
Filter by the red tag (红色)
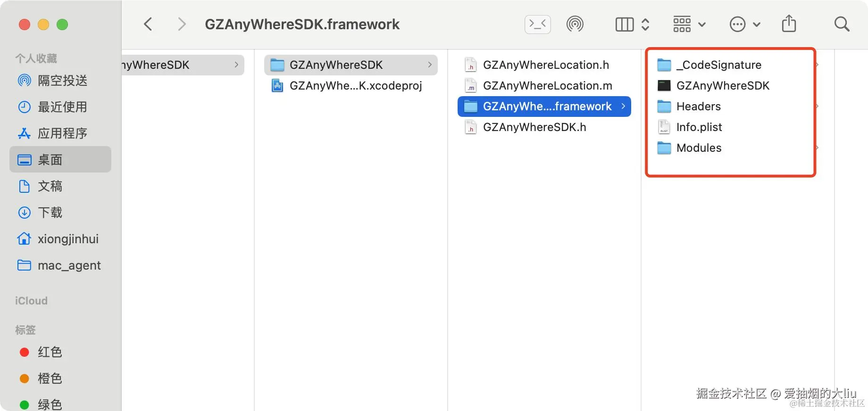60,352
